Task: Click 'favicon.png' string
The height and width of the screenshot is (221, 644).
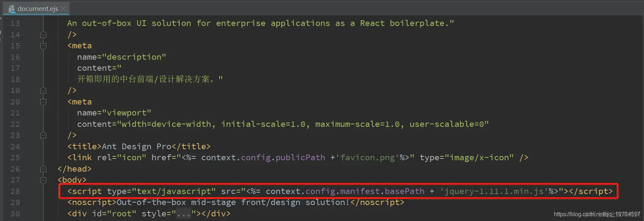Action: point(367,158)
